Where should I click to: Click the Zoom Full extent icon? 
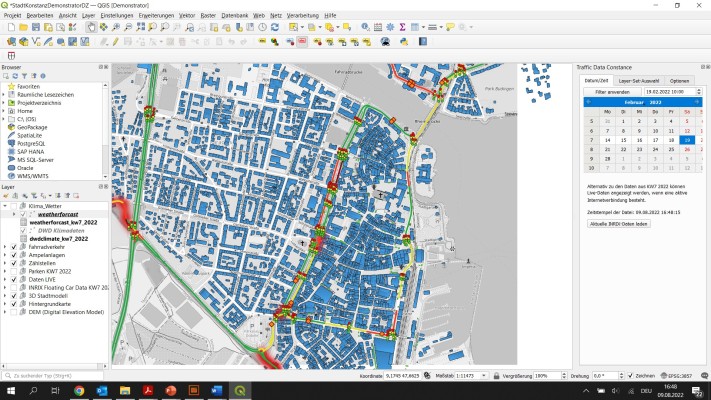tap(141, 28)
